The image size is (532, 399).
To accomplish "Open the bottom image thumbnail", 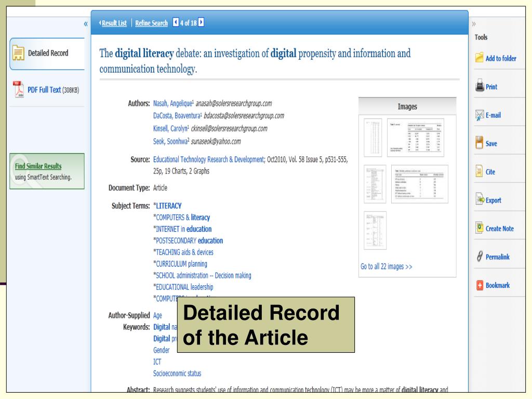I will click(375, 230).
